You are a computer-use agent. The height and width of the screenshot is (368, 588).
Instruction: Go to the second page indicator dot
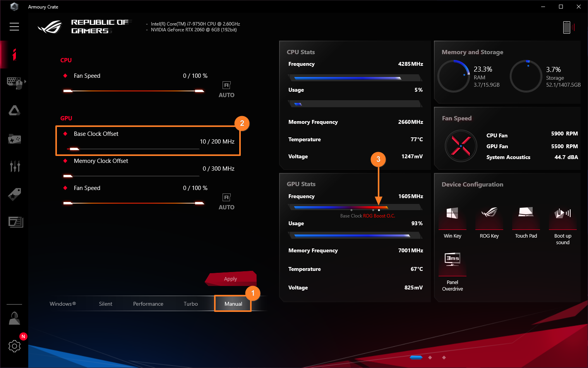430,357
